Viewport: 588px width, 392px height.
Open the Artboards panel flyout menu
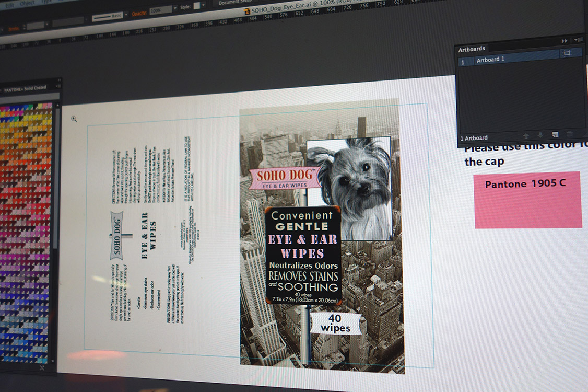[578, 40]
